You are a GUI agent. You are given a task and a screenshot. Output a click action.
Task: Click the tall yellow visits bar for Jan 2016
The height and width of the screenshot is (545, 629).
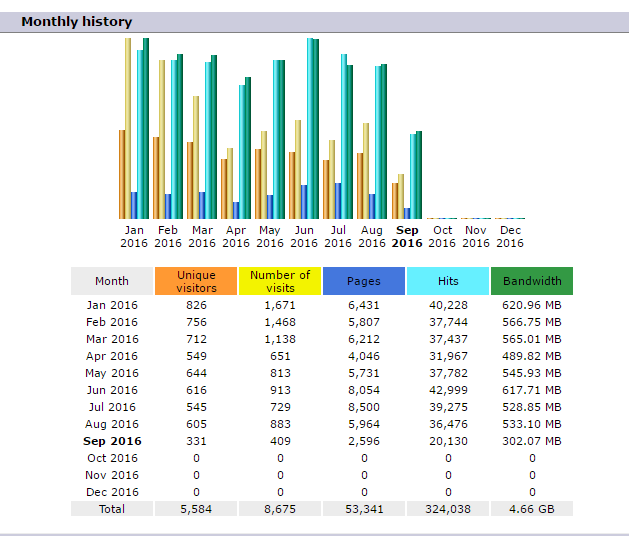coord(128,128)
